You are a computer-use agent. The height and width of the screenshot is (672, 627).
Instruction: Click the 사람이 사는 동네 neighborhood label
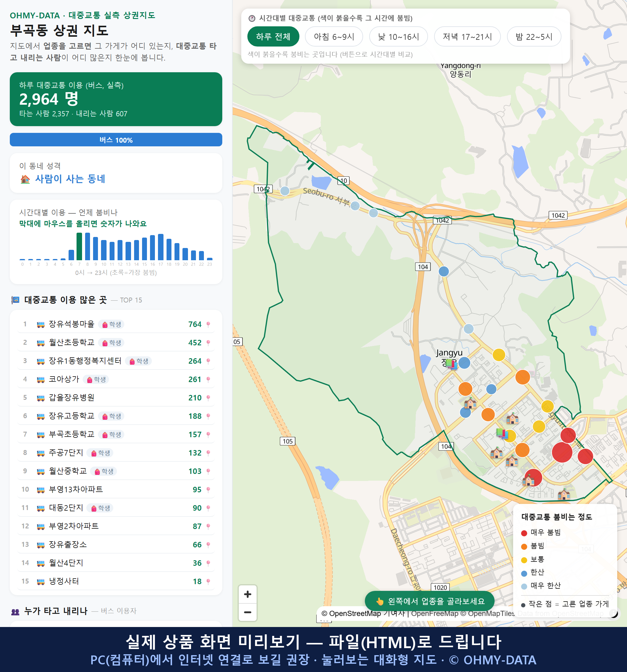pos(70,179)
